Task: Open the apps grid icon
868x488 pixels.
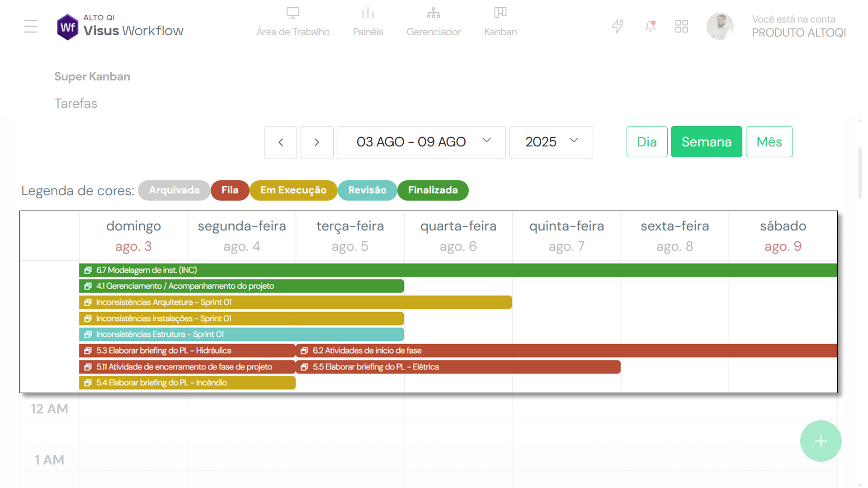Action: 681,26
